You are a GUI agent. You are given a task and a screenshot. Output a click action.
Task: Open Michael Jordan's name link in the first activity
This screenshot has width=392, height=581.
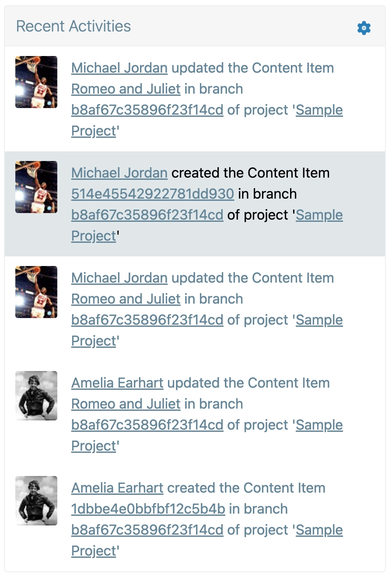click(119, 68)
